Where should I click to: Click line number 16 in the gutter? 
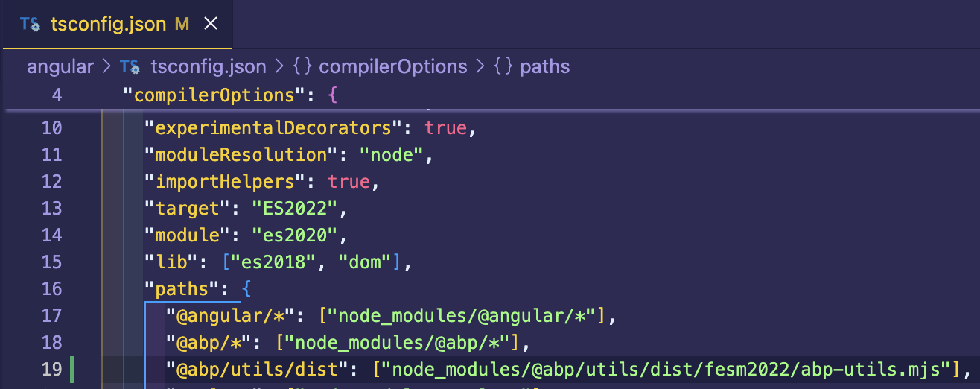51,288
